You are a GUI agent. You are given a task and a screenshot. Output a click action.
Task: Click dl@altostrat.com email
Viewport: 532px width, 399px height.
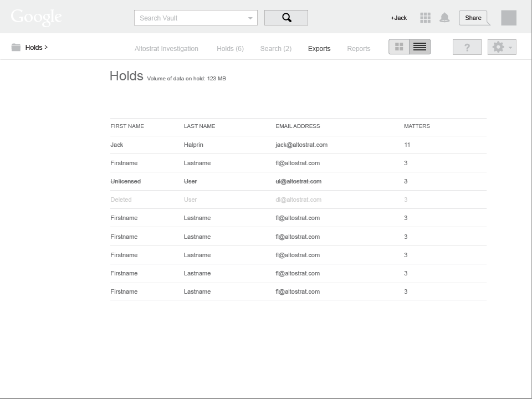298,200
